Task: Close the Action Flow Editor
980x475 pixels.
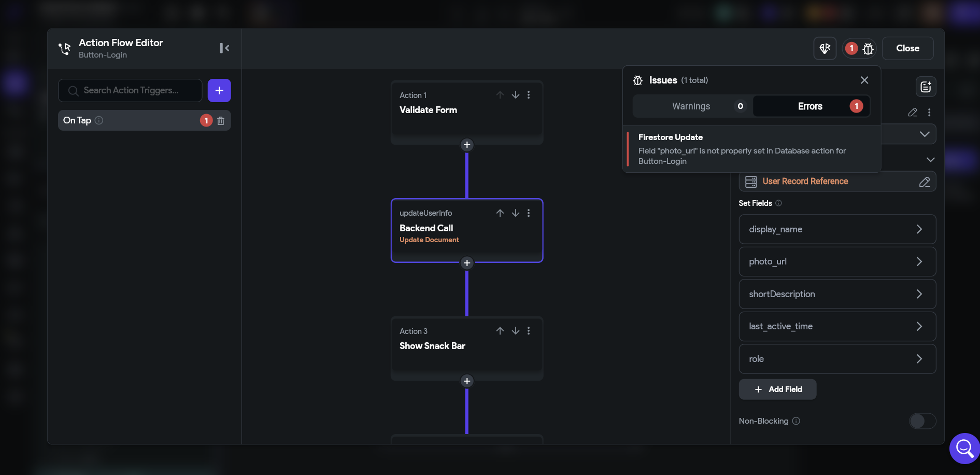Action: tap(908, 48)
